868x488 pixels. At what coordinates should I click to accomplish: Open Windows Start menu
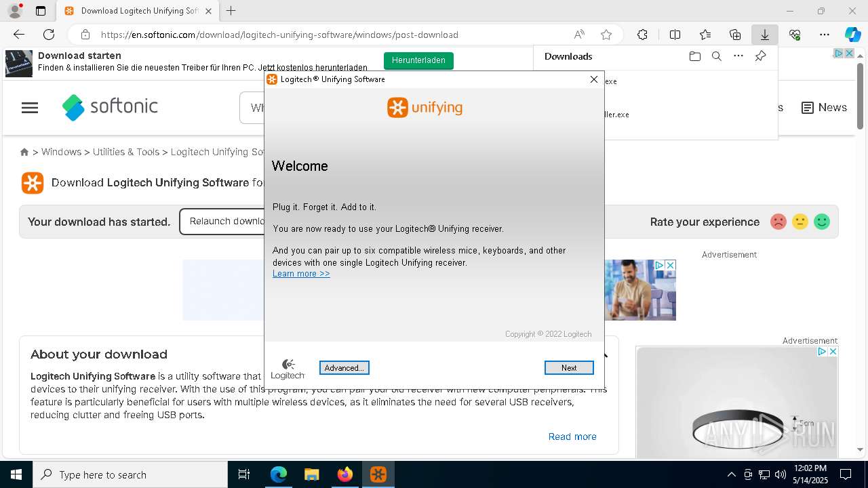16,474
